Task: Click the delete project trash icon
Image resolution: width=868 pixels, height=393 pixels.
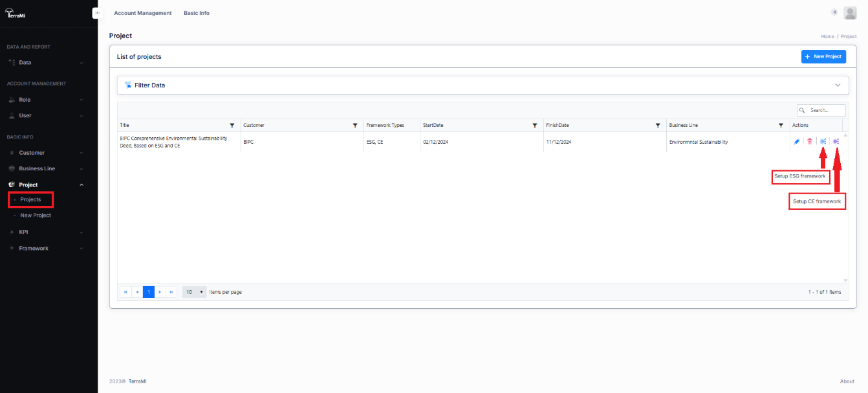Action: 809,142
